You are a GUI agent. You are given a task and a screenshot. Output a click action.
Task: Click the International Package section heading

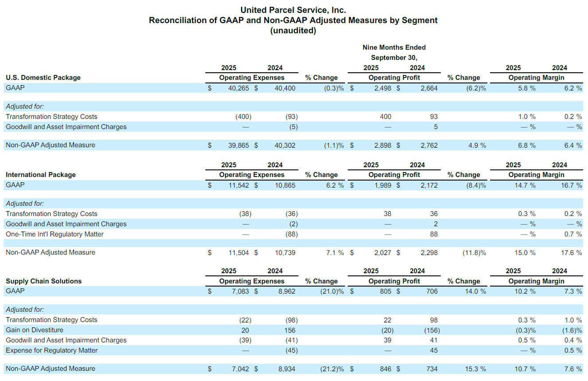[41, 175]
